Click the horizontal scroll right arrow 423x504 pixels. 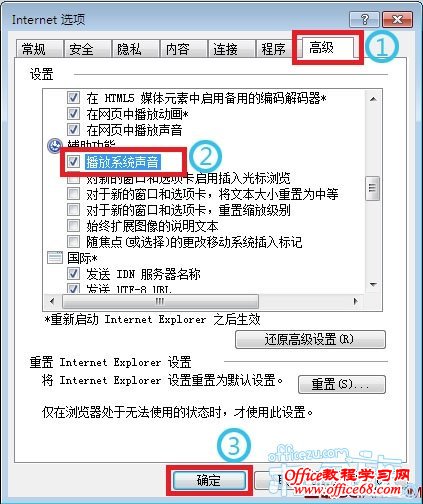tap(355, 301)
